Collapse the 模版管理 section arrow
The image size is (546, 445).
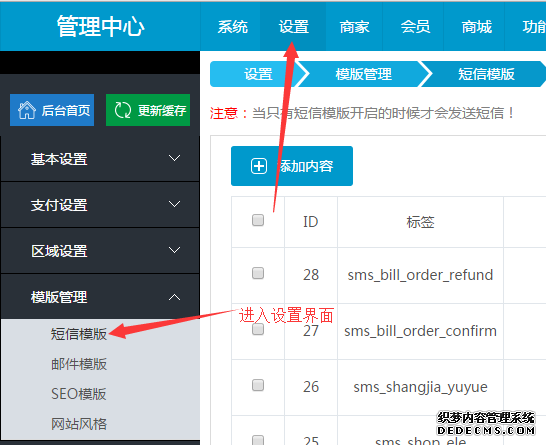(x=174, y=297)
